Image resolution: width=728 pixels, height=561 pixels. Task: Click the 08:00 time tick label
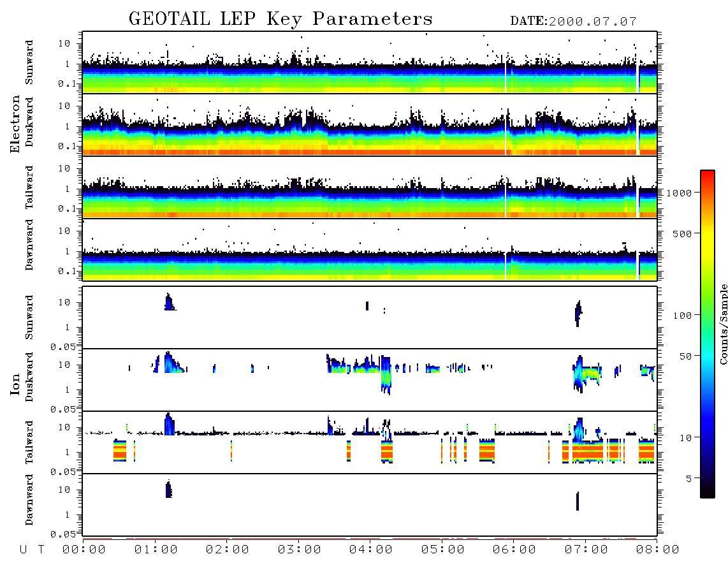tap(658, 550)
